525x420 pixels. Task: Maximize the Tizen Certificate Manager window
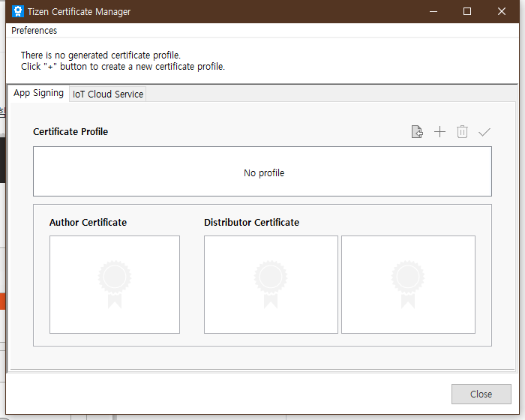pyautogui.click(x=467, y=11)
